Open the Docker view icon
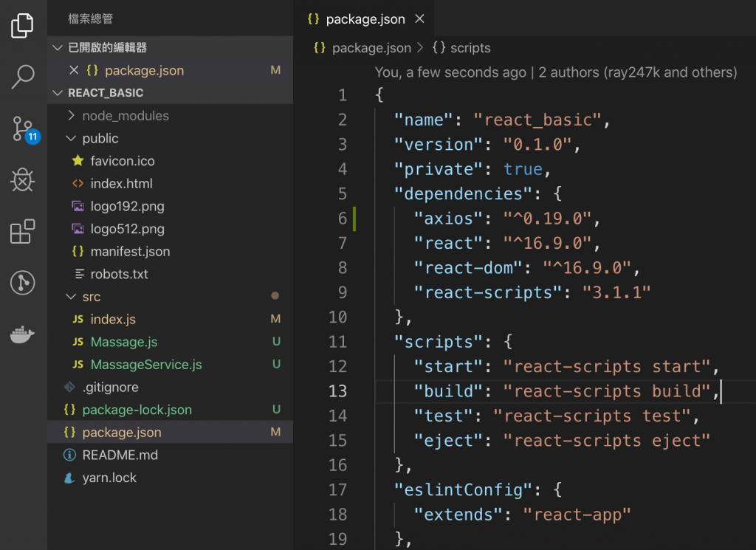Viewport: 756px width, 550px height. click(22, 335)
